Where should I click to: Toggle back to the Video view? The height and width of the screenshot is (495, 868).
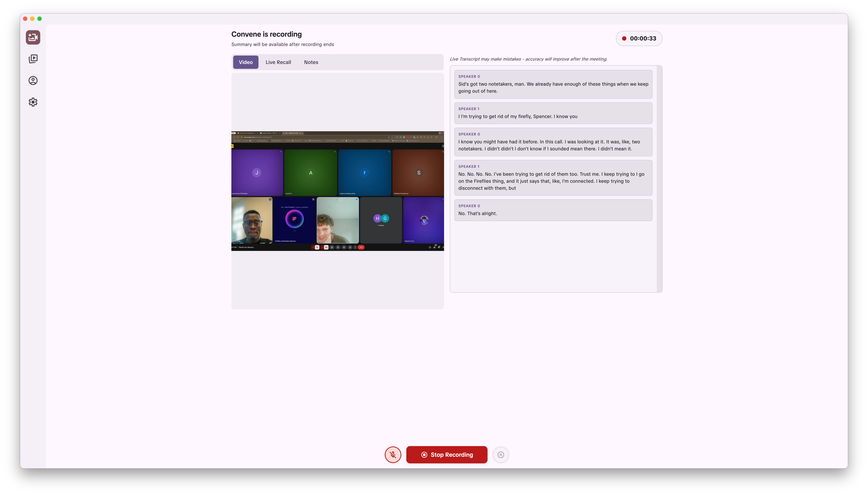[x=245, y=62]
